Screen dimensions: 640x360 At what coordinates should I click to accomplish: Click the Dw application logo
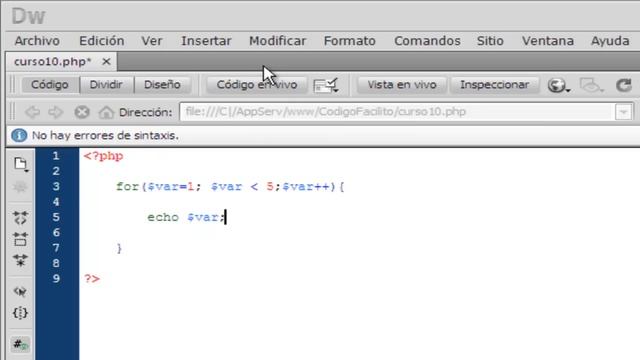(x=28, y=16)
